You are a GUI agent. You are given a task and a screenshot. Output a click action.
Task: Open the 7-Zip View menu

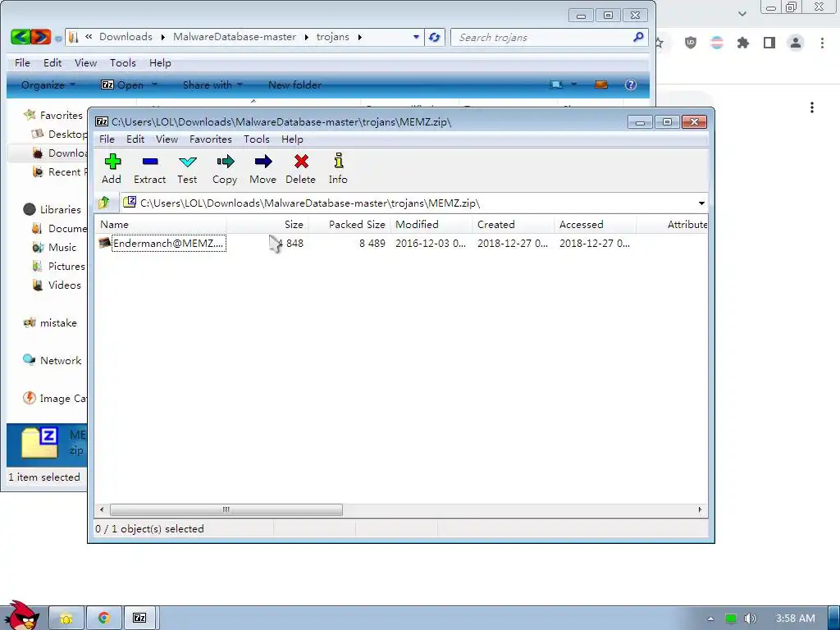pos(167,139)
